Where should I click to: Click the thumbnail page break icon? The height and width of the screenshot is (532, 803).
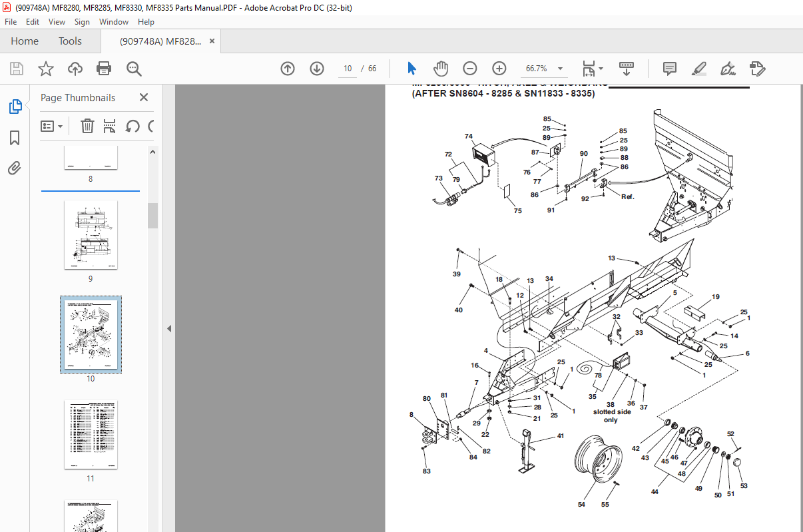click(110, 126)
